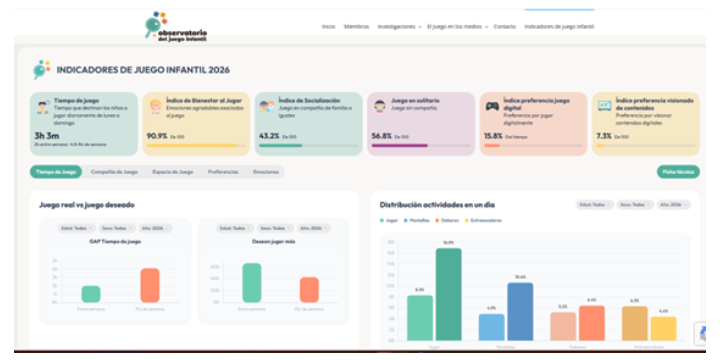Expand El juego en los medios menu
Screen dimensions: 720x360
point(457,27)
